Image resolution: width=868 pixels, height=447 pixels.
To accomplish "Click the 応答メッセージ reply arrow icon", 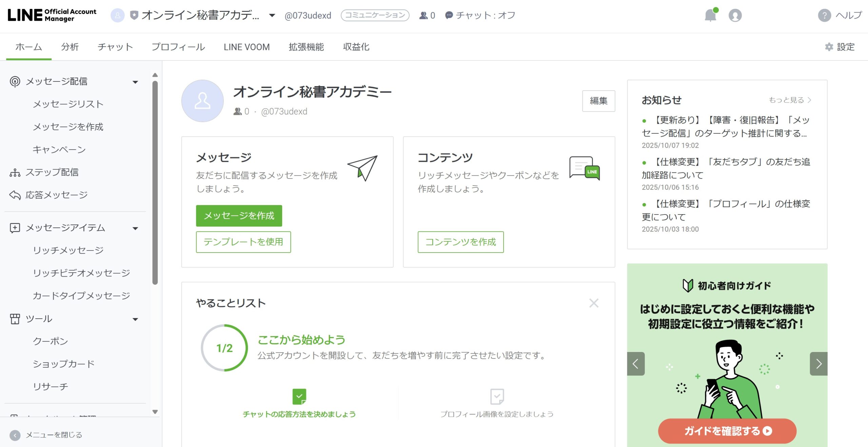I will [15, 195].
